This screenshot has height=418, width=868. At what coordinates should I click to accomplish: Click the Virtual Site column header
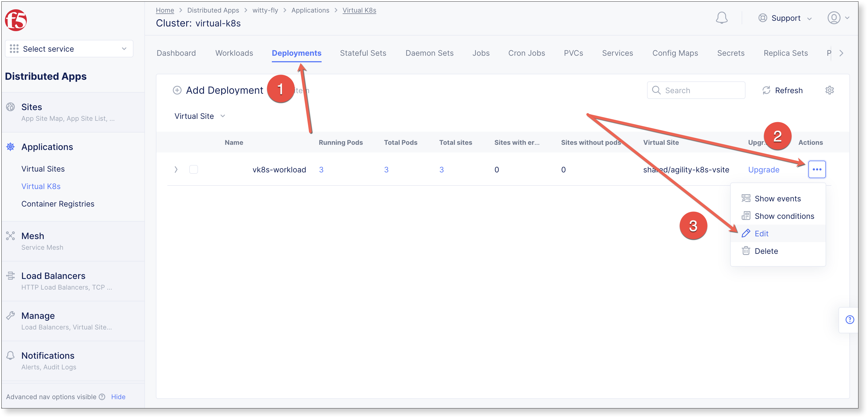(x=661, y=142)
